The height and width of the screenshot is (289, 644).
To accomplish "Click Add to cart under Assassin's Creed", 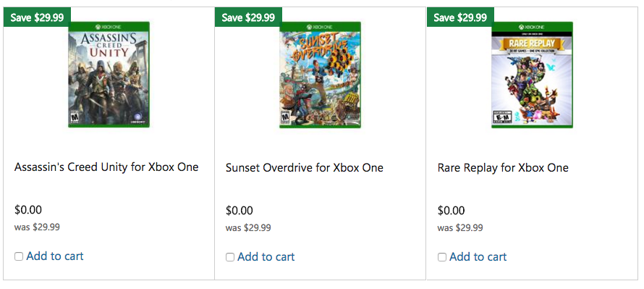I will point(55,256).
